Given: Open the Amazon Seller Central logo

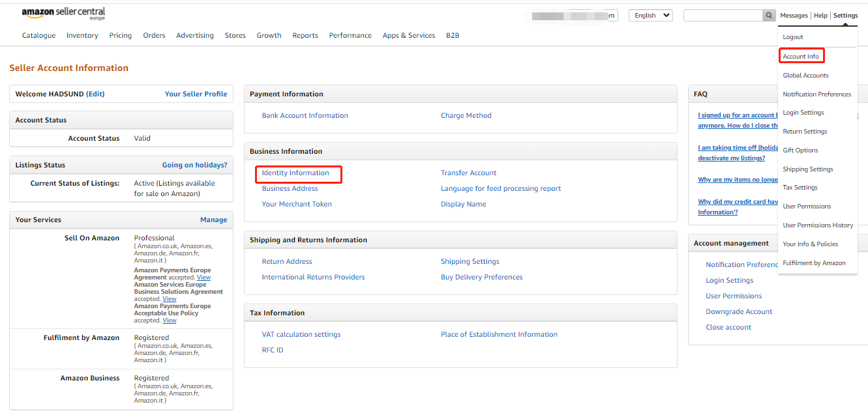Looking at the screenshot, I should [63, 14].
